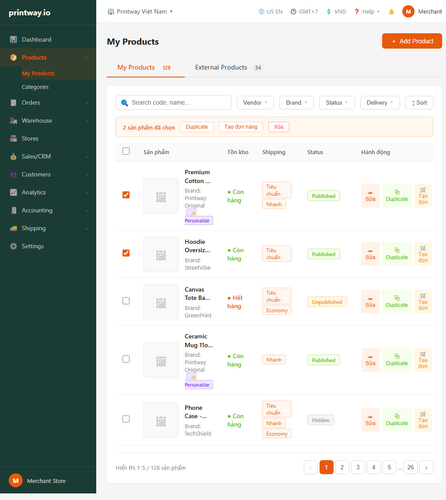Click the Settings gear icon

point(13,246)
